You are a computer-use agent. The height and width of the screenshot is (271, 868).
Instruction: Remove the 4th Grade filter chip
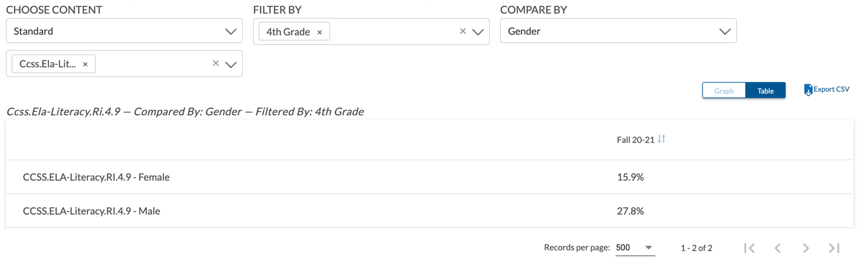[x=319, y=32]
